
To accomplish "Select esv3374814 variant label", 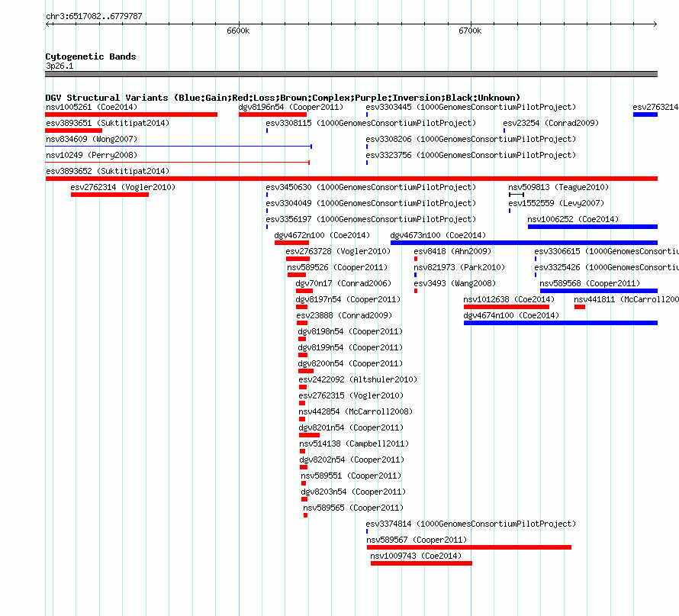I will click(x=471, y=524).
